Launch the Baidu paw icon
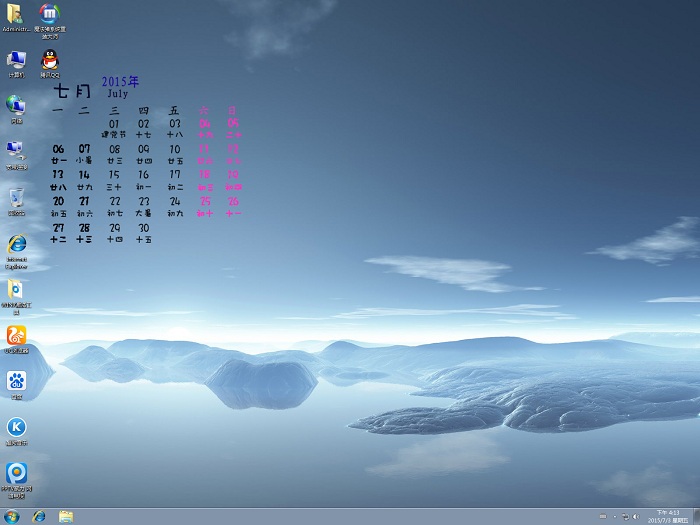The image size is (700, 525). point(16,380)
